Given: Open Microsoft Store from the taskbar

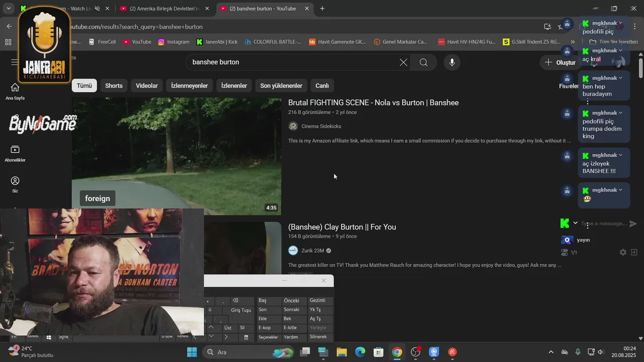Looking at the screenshot, I should (x=378, y=352).
